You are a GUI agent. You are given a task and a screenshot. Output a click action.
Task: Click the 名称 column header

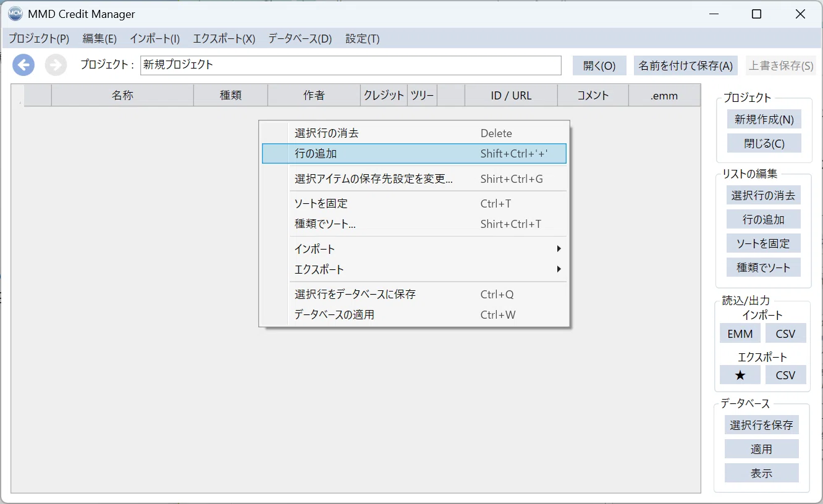(122, 95)
